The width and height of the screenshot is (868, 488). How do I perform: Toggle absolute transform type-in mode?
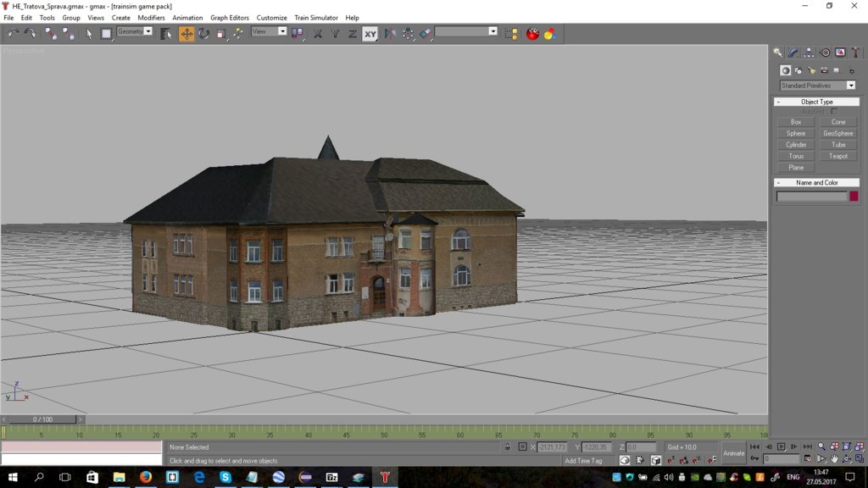pos(522,446)
